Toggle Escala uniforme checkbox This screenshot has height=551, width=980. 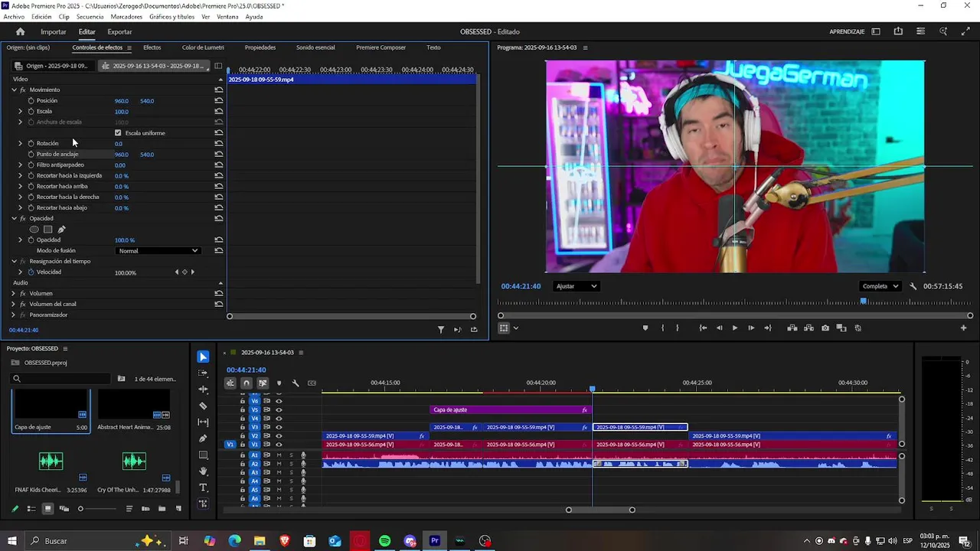pyautogui.click(x=118, y=132)
